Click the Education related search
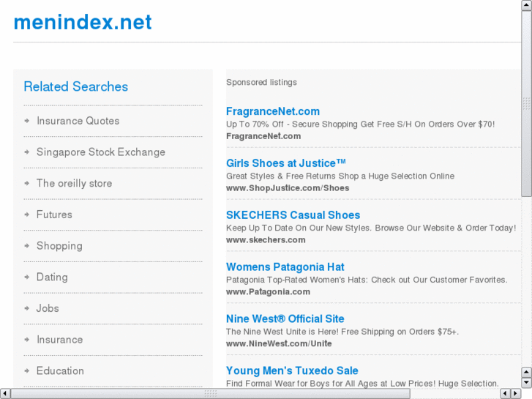 60,371
